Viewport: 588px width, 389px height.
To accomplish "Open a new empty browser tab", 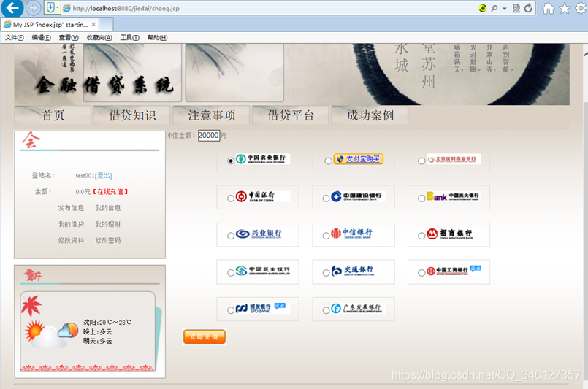I will point(106,25).
